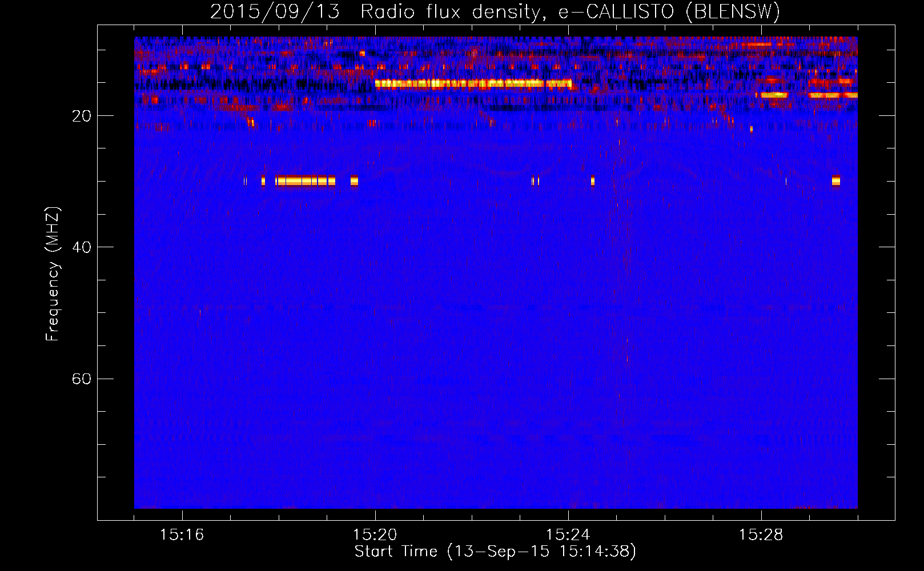Click the isolated yellow burst near 30 MHz at 15:29
This screenshot has height=571, width=924.
pyautogui.click(x=836, y=181)
